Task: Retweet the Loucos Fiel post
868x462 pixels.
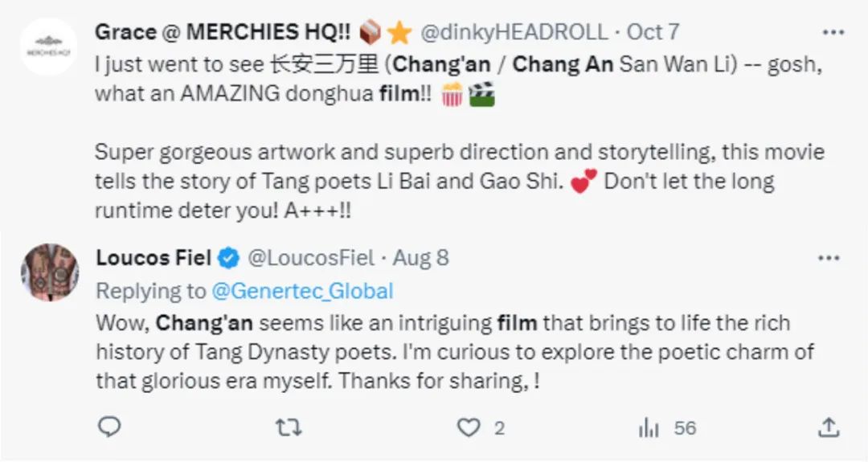Action: click(x=289, y=427)
